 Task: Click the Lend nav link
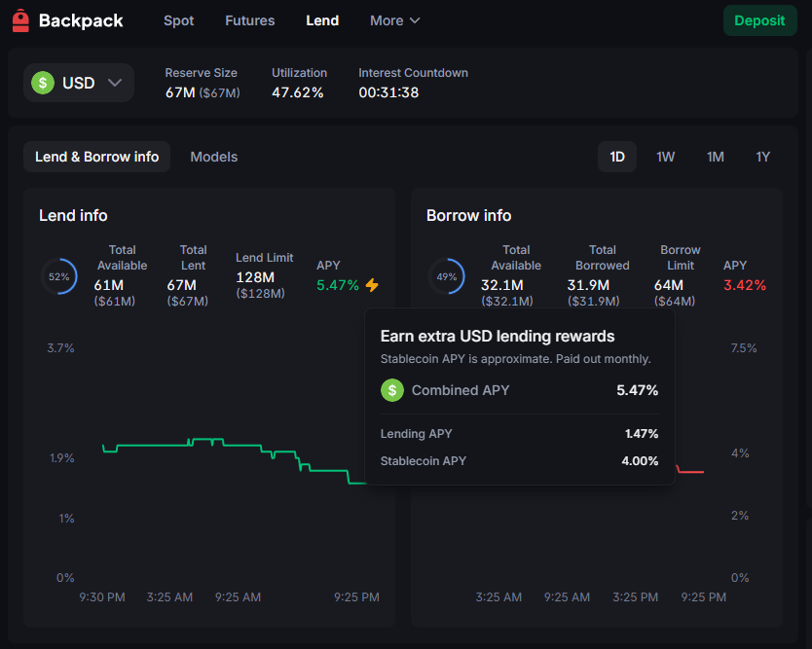(322, 20)
